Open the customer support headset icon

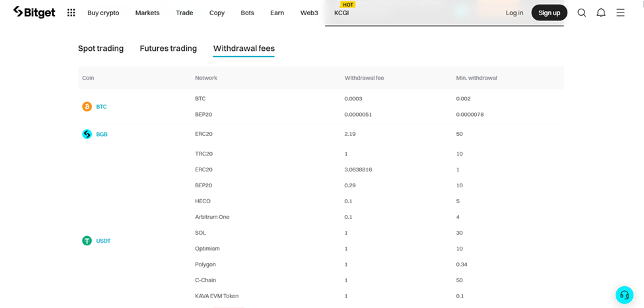624,295
